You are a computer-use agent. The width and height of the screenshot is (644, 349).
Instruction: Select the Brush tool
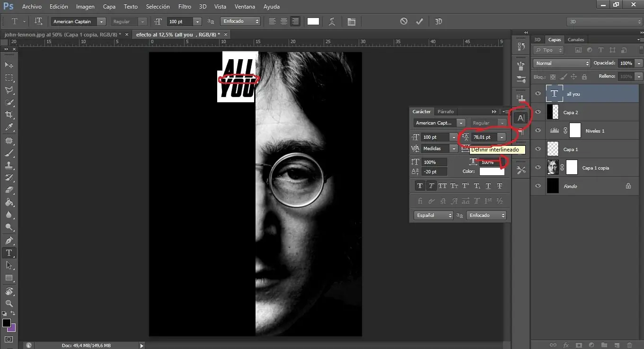[9, 152]
